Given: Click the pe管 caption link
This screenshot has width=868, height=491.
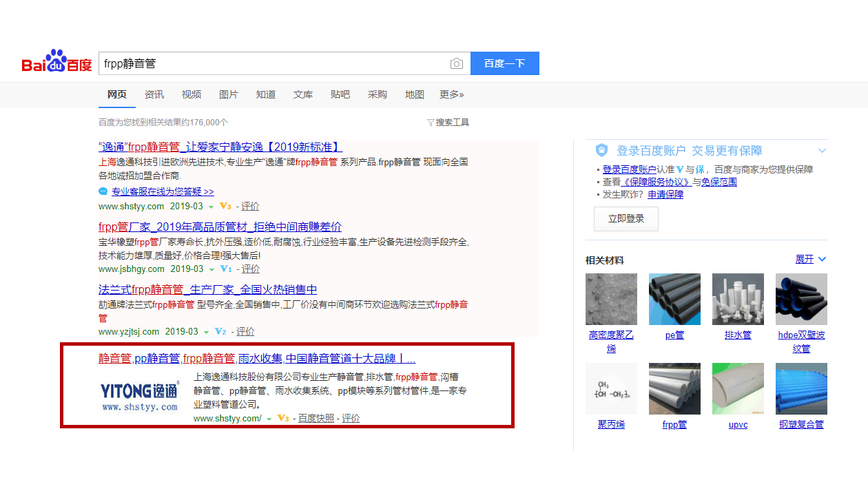Looking at the screenshot, I should click(674, 335).
